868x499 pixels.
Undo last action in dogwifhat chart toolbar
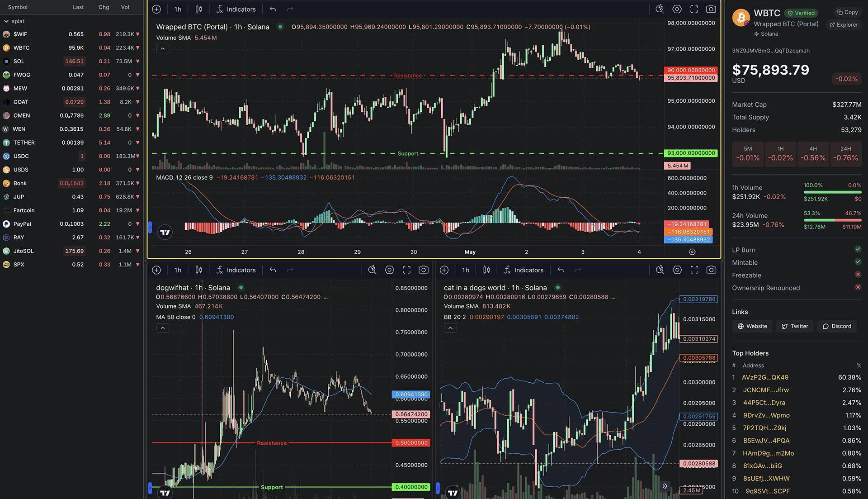point(273,270)
